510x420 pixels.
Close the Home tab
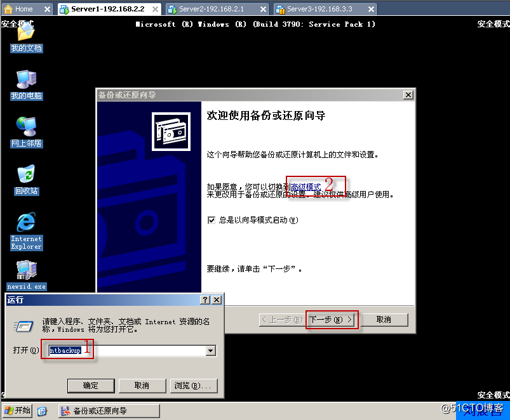(x=47, y=9)
